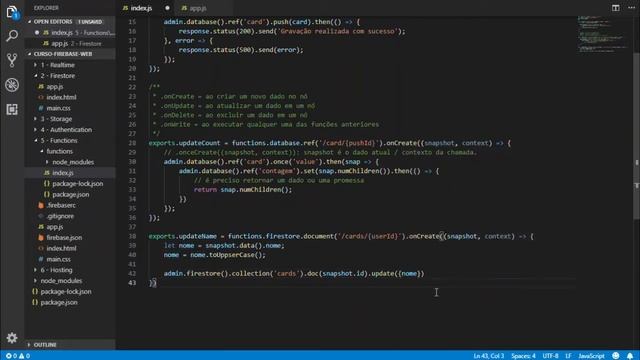Change end of line sequence LF

click(x=568, y=356)
